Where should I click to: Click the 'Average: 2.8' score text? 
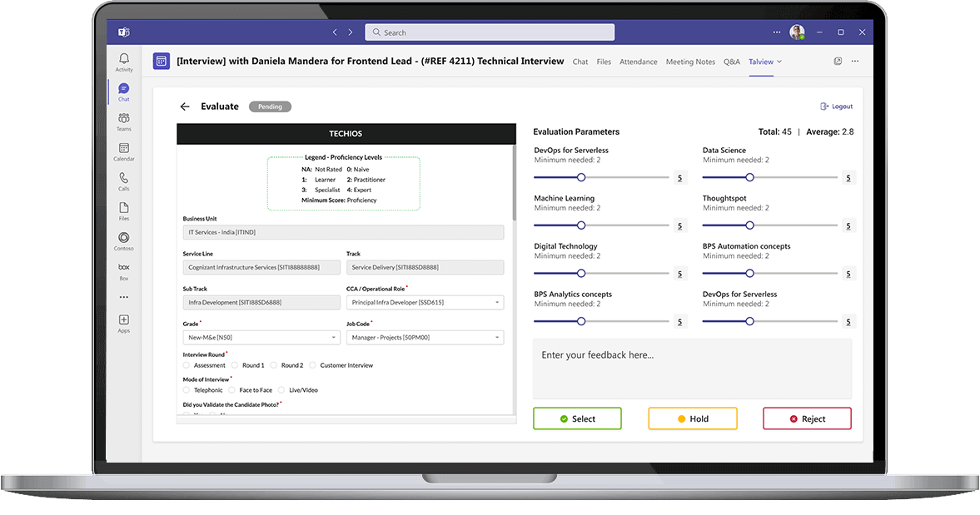pos(830,131)
